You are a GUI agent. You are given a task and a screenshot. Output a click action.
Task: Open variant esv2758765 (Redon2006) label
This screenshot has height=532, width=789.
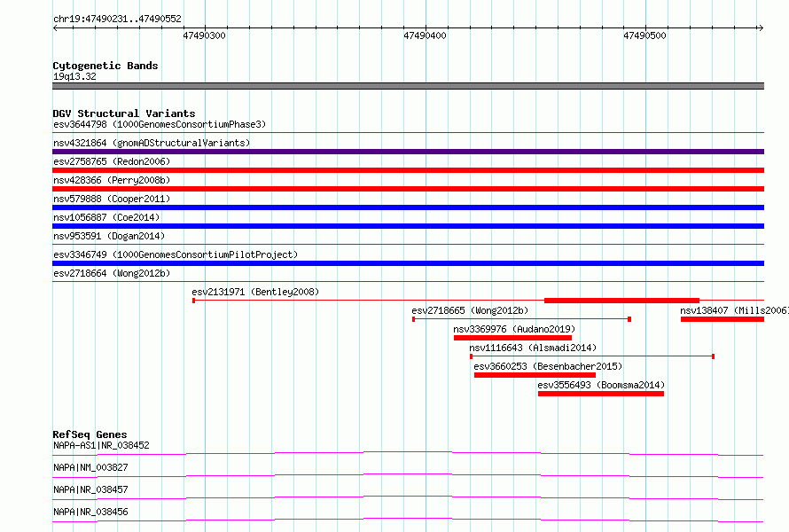pos(112,161)
